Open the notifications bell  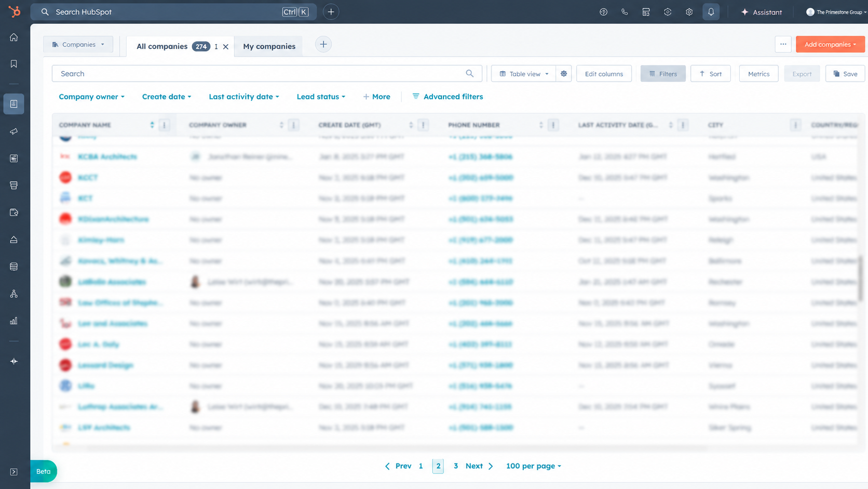[711, 12]
